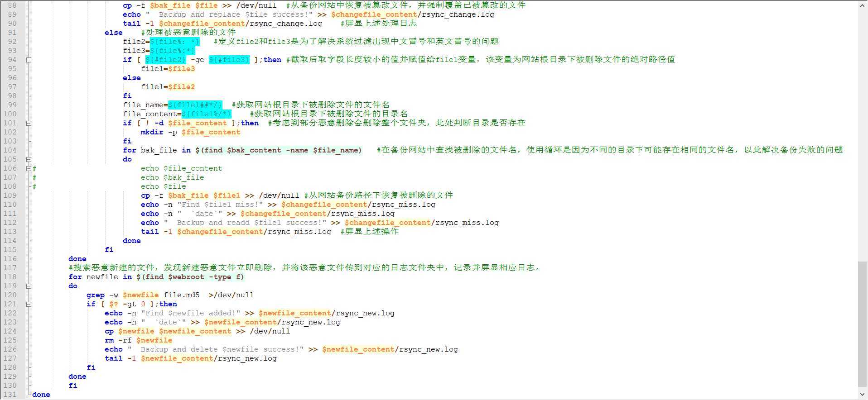Collapse the do-block fold marker on line 105
The height and width of the screenshot is (400, 868).
pyautogui.click(x=29, y=159)
